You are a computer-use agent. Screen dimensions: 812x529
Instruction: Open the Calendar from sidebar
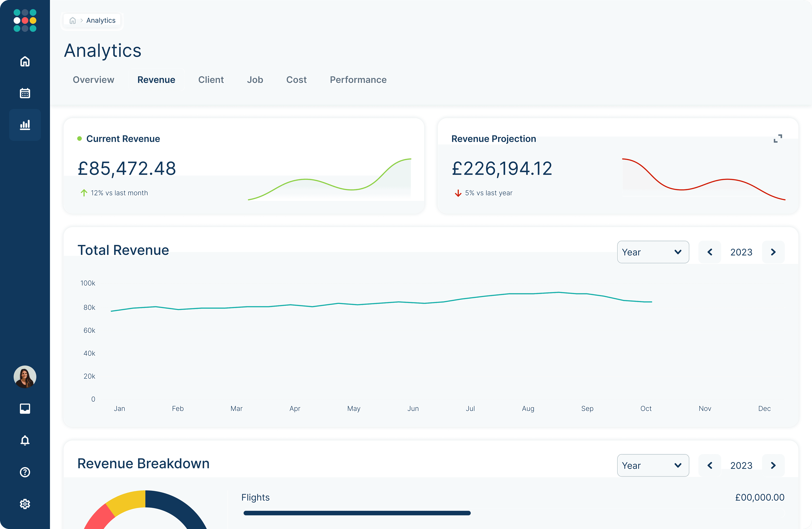click(25, 93)
